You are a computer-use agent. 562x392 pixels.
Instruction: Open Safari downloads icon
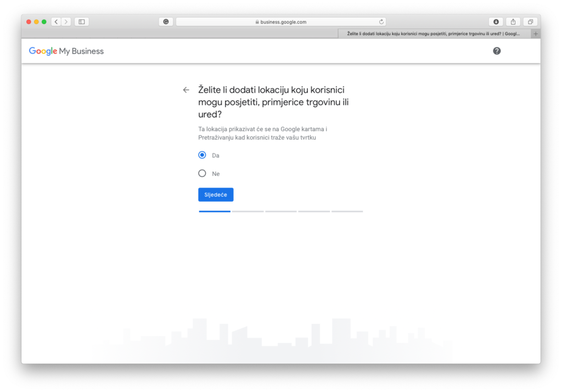(496, 22)
